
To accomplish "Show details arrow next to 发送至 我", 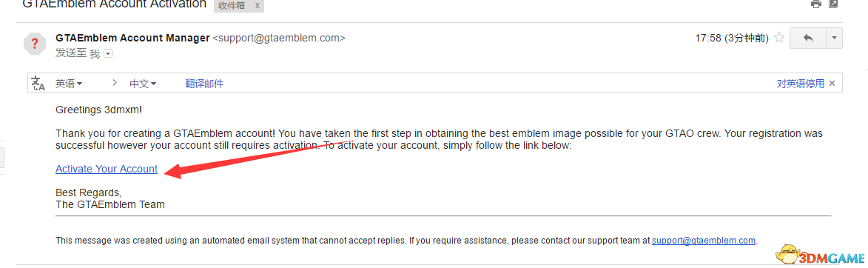I will [109, 54].
